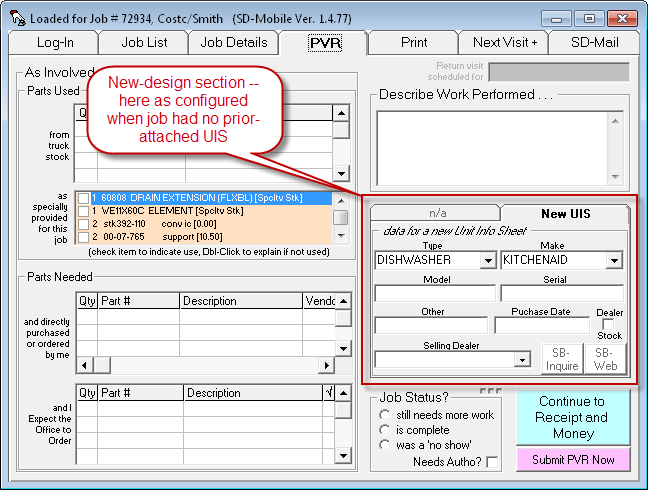Switch to the Job List tab
The height and width of the screenshot is (490, 648).
click(145, 42)
